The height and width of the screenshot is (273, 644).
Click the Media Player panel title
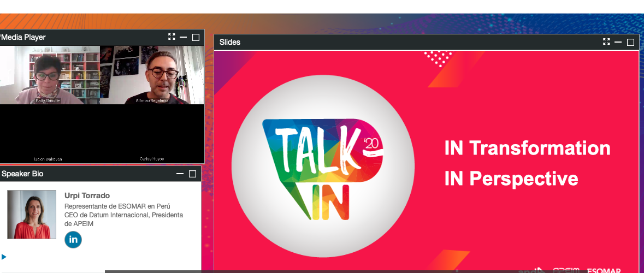23,37
